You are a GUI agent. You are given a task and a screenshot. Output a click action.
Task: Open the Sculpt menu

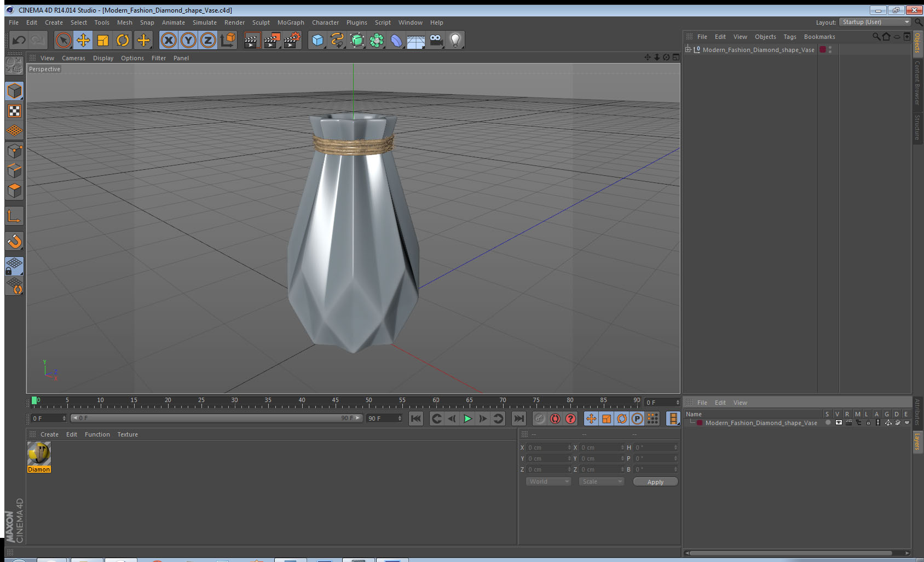click(x=261, y=22)
